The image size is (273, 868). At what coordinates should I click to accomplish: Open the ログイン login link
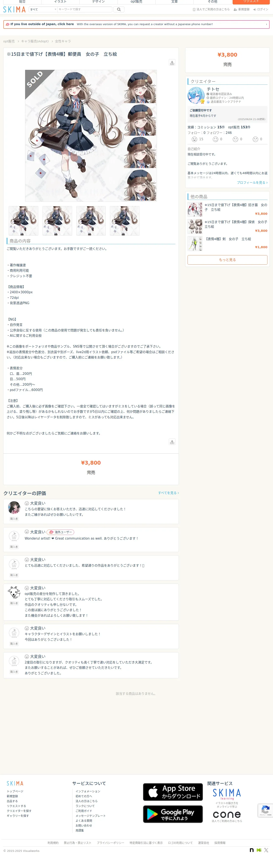tap(261, 9)
